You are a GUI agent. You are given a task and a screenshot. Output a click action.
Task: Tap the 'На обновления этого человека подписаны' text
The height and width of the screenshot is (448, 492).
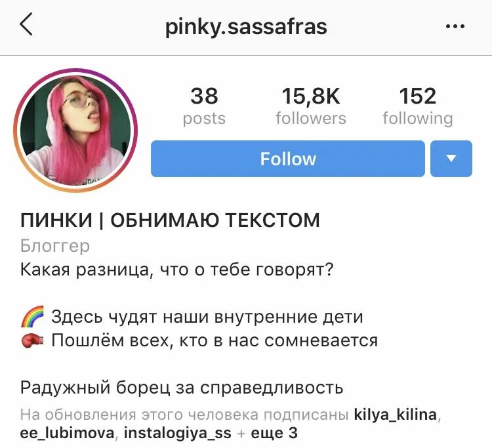pyautogui.click(x=184, y=415)
